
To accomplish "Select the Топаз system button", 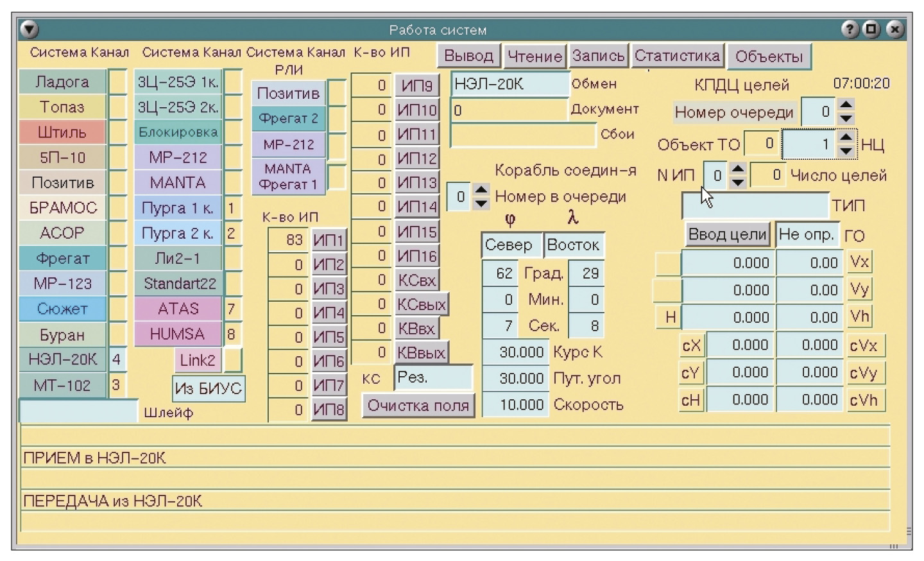I will 62,107.
